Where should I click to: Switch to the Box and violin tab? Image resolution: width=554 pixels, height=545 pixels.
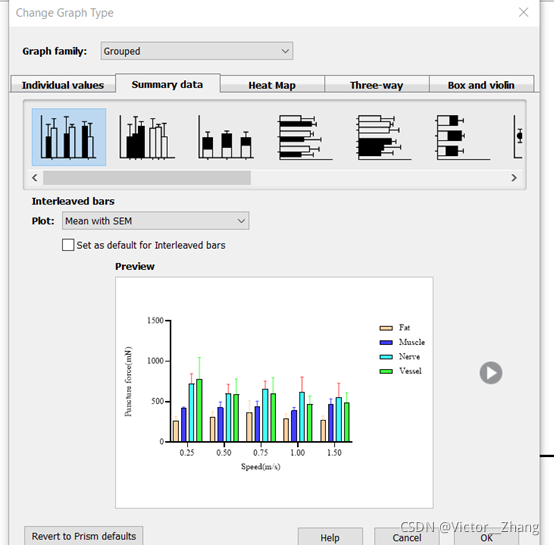pos(481,85)
